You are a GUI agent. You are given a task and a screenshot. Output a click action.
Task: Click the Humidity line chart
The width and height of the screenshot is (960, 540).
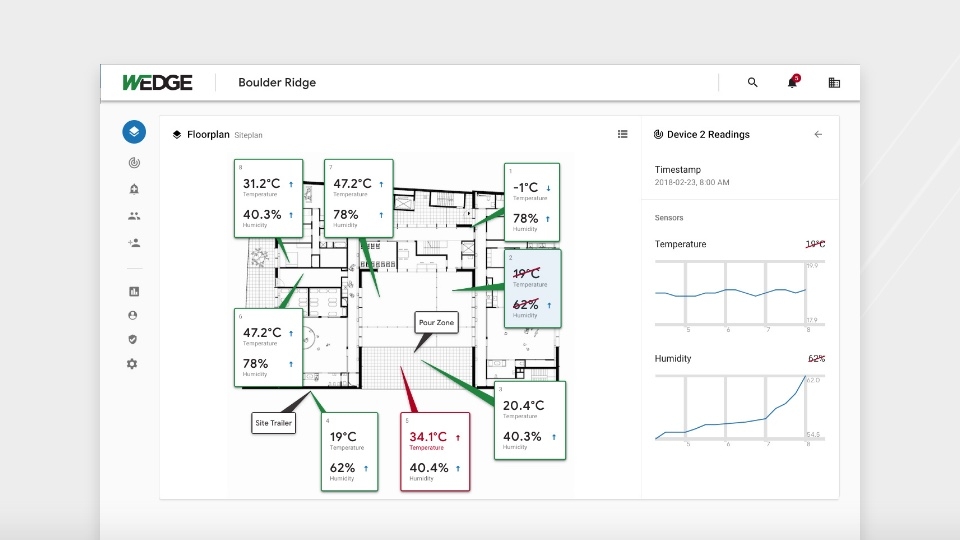pyautogui.click(x=740, y=410)
